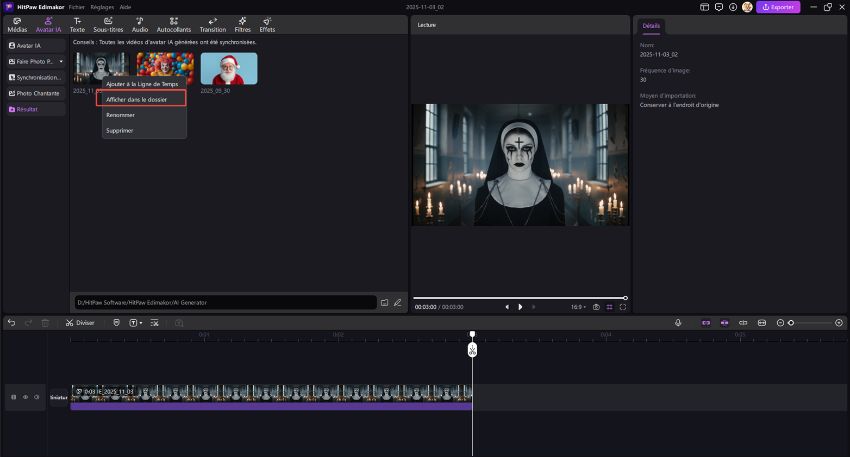Take a snapshot with the camera icon

pos(596,307)
